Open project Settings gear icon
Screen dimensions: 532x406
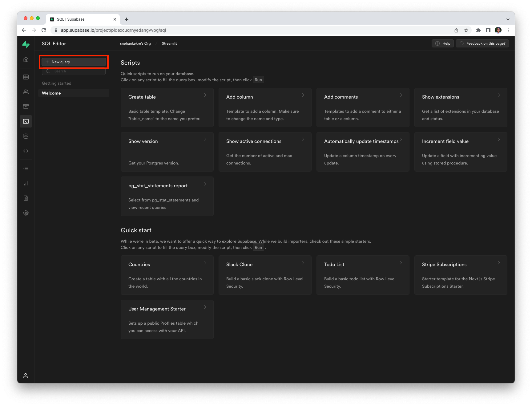(26, 213)
